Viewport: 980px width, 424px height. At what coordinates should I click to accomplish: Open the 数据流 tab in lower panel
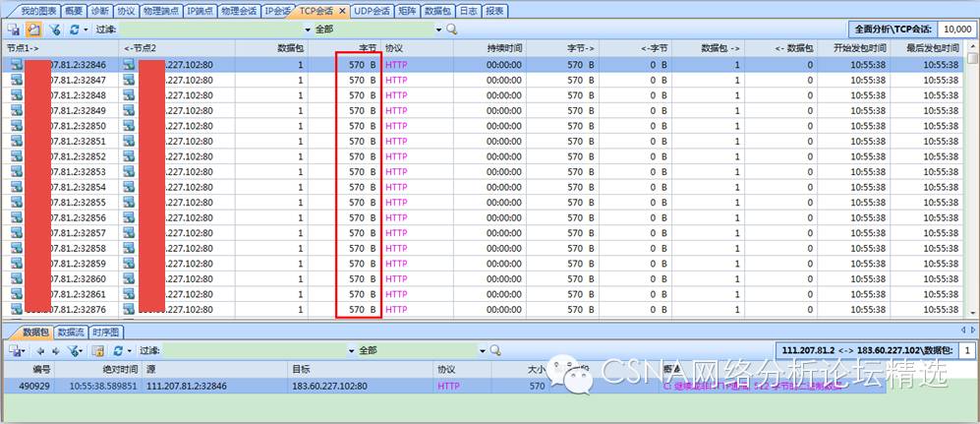[x=71, y=333]
